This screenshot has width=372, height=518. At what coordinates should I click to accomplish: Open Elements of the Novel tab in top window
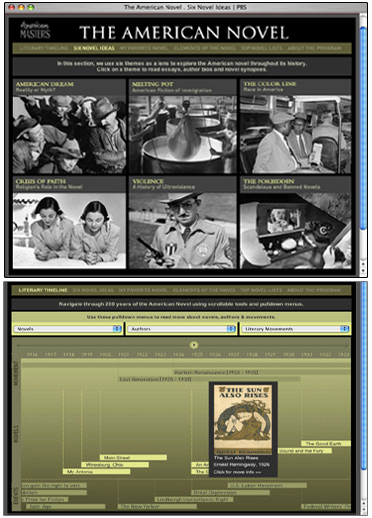(x=205, y=48)
